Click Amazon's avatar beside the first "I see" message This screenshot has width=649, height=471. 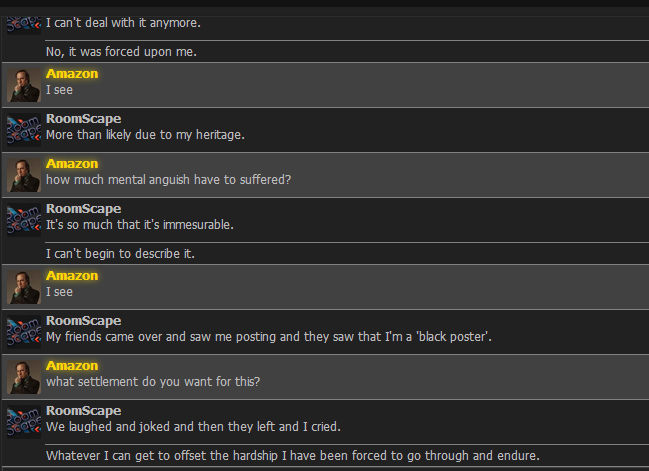click(x=24, y=85)
